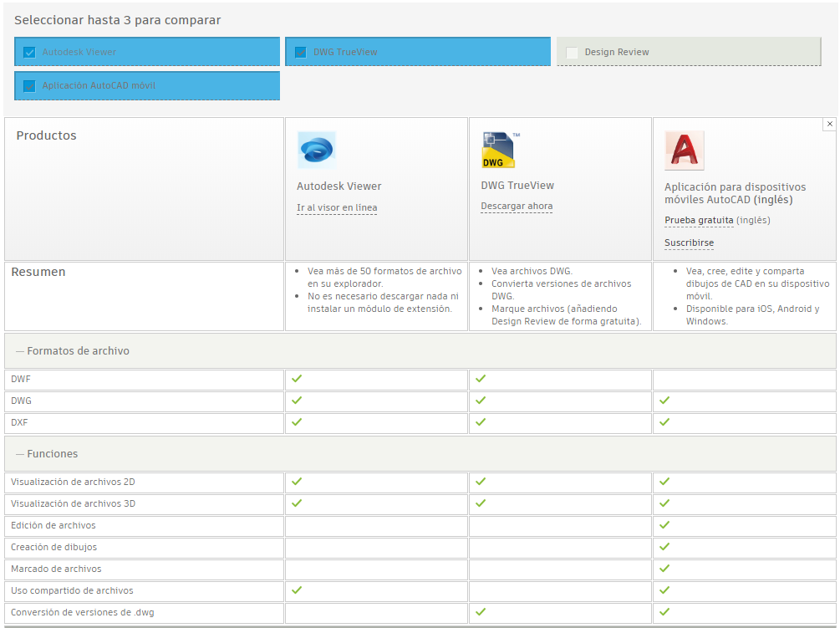Open the Ir al visor en línea link
This screenshot has width=840, height=628.
[x=337, y=207]
